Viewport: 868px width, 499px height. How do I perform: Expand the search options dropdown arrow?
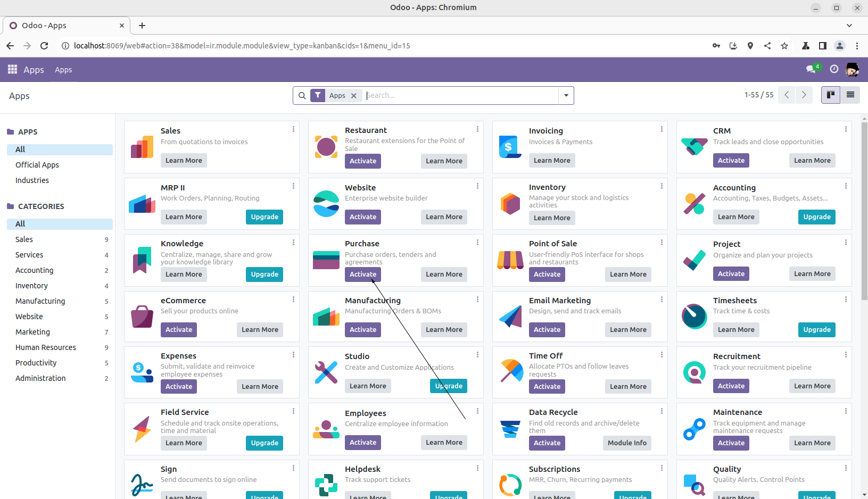click(x=566, y=96)
